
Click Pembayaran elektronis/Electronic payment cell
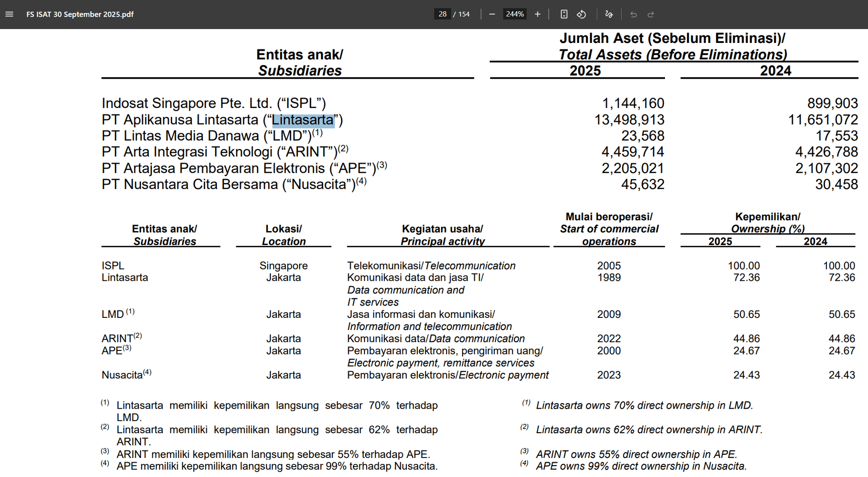pos(448,375)
